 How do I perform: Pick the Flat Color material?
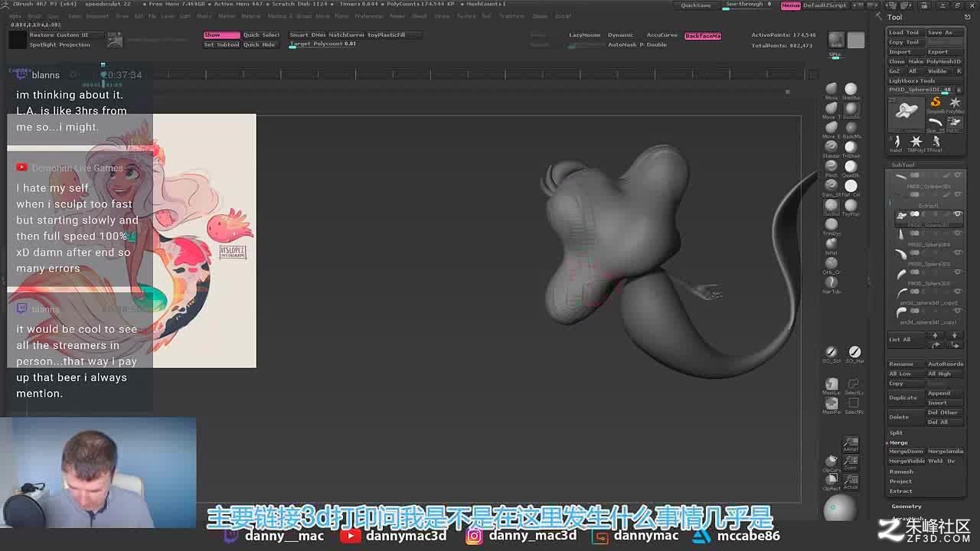[x=851, y=187]
